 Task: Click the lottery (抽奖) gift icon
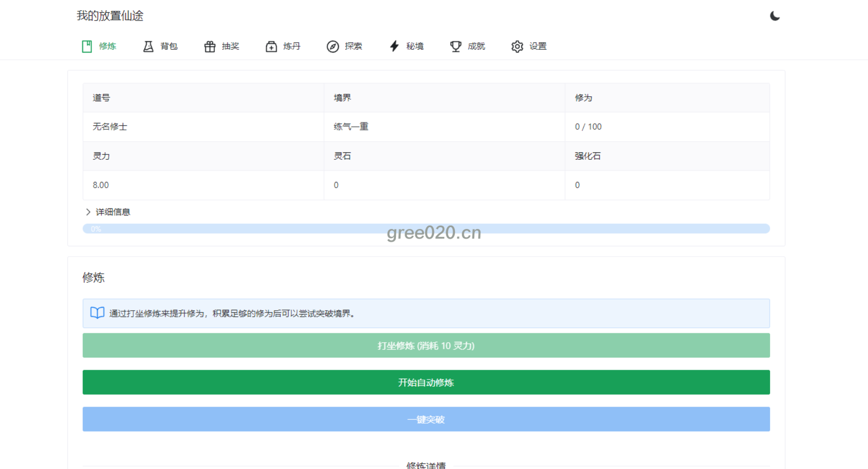pos(210,46)
